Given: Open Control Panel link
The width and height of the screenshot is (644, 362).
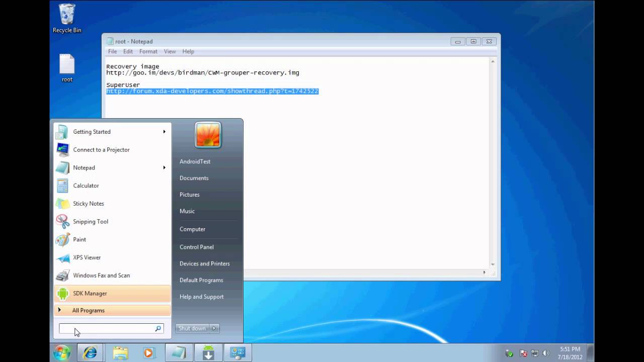Looking at the screenshot, I should [x=196, y=247].
